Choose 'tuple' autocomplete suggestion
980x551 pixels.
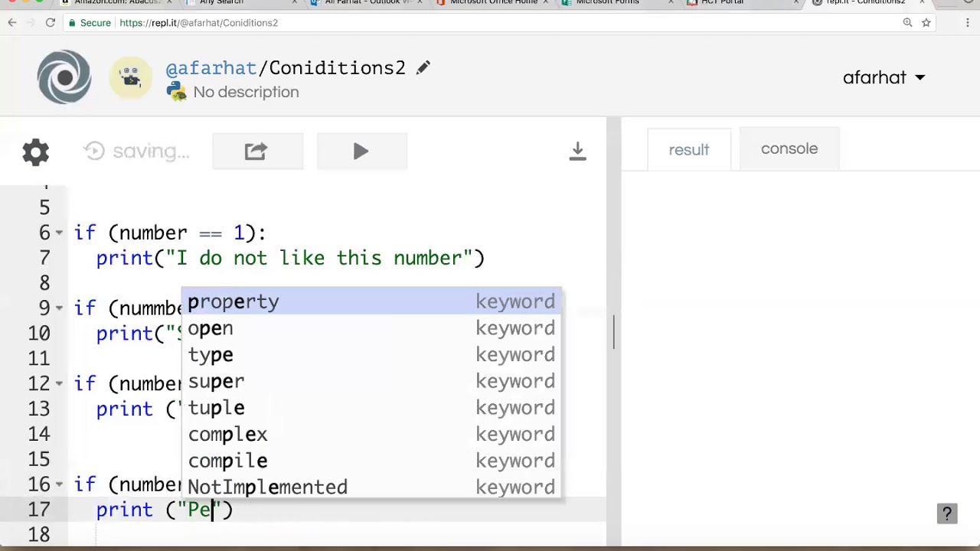click(x=371, y=408)
